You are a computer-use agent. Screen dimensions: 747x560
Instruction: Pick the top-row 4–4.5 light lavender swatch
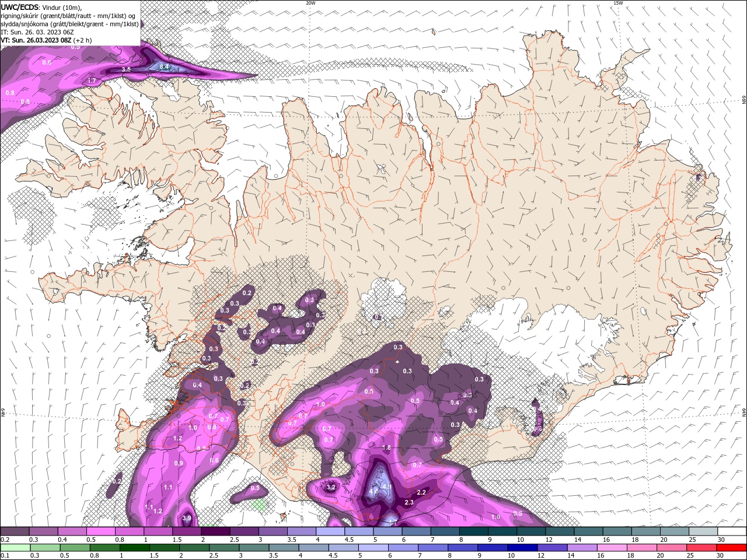(330, 531)
